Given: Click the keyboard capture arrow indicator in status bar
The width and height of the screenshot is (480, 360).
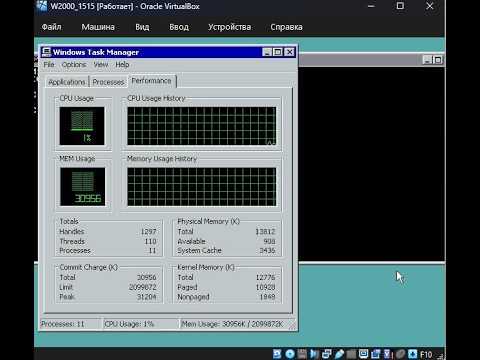Looking at the screenshot, I should (x=412, y=354).
